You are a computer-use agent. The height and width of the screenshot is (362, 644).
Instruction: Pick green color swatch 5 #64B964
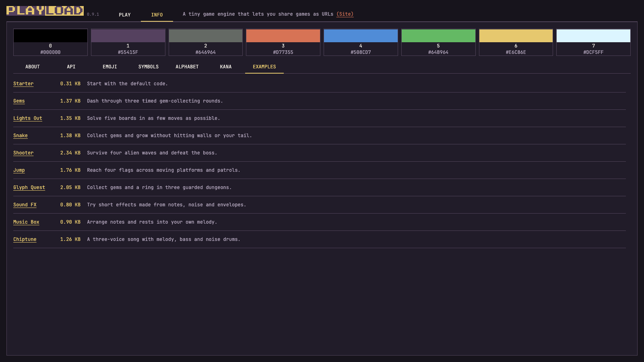(x=438, y=42)
